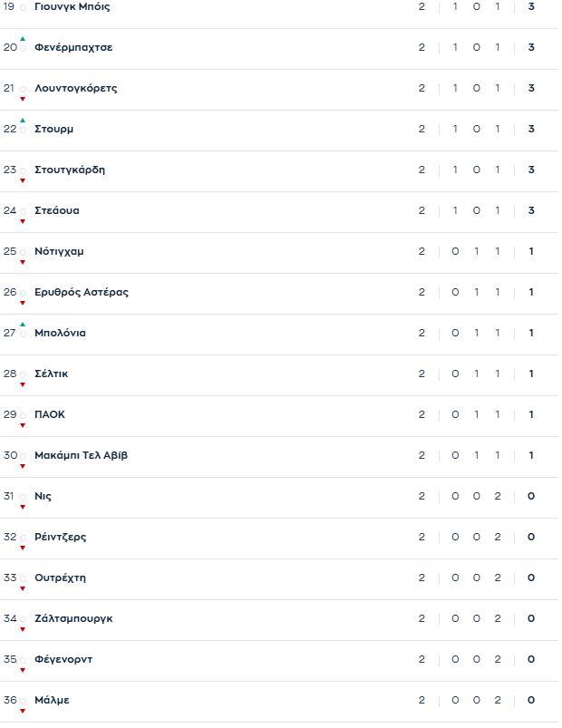Open the Μακάμπι Τελ Αβίβ team link

pos(81,455)
